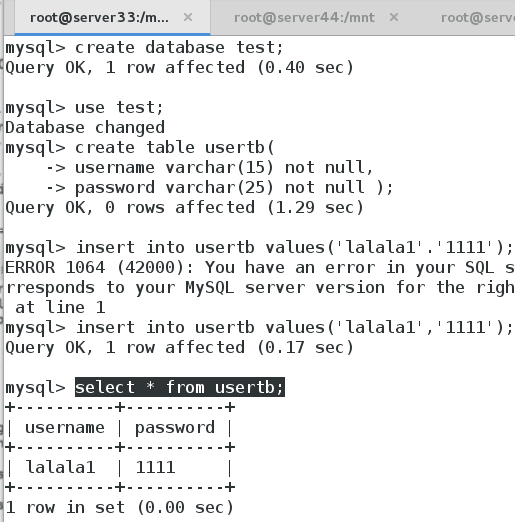The image size is (515, 522).
Task: Click the 'ERROR 1064 (42000)' message line
Action: pos(260,267)
